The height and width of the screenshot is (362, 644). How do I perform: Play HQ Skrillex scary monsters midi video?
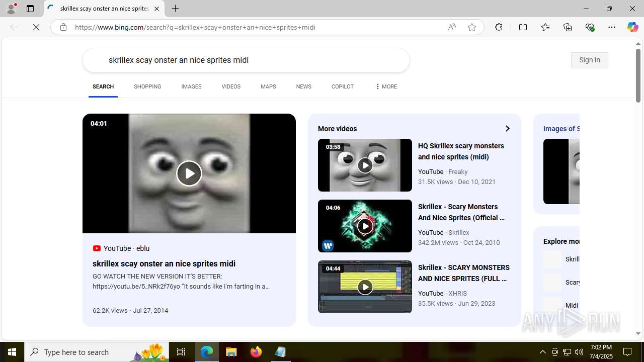365,165
